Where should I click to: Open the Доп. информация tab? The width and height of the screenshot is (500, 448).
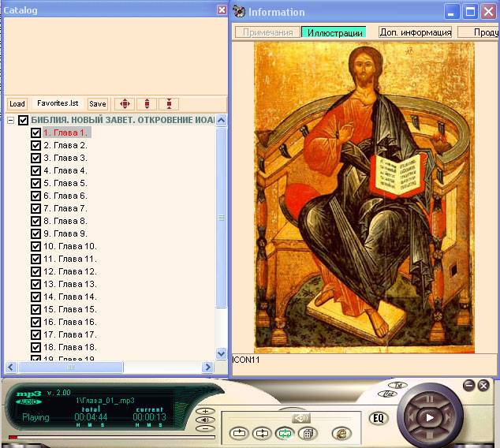(x=416, y=32)
